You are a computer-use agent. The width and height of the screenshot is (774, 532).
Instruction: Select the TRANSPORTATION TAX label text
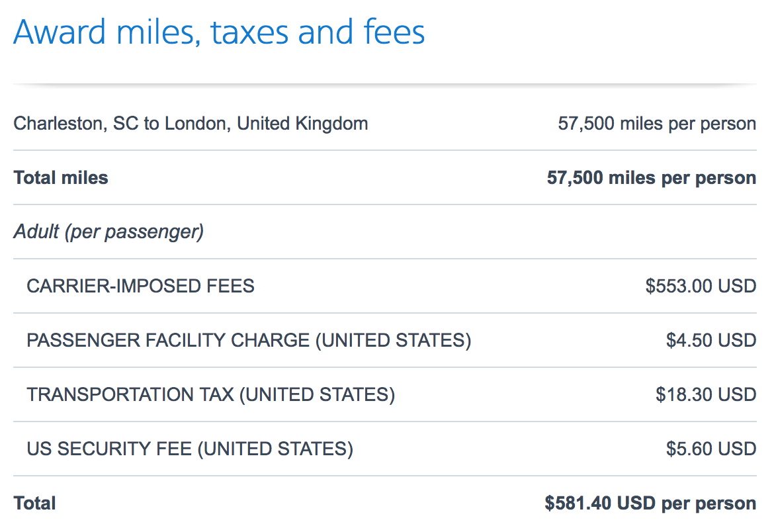[130, 395]
